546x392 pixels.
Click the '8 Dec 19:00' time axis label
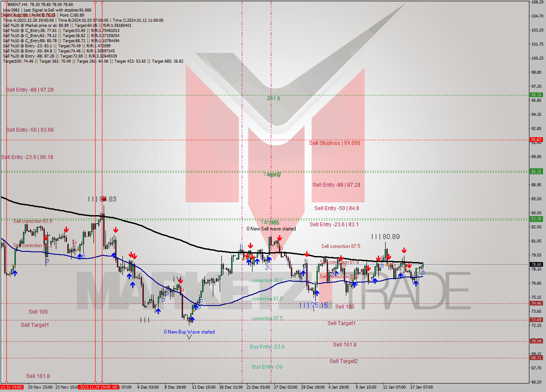[175, 387]
